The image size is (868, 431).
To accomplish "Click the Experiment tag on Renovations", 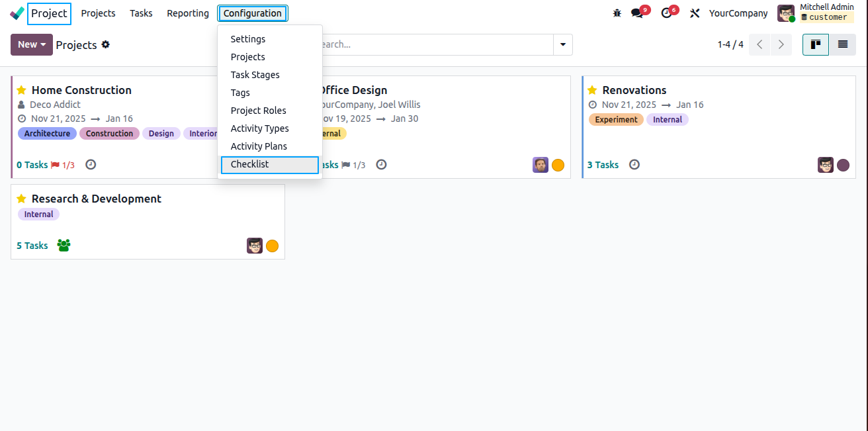I will coord(616,119).
